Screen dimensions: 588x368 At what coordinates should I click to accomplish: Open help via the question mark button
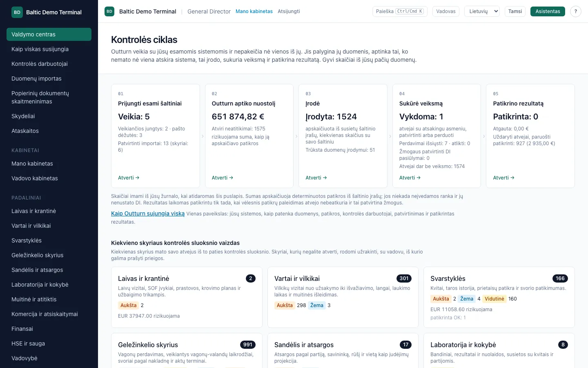coord(575,11)
